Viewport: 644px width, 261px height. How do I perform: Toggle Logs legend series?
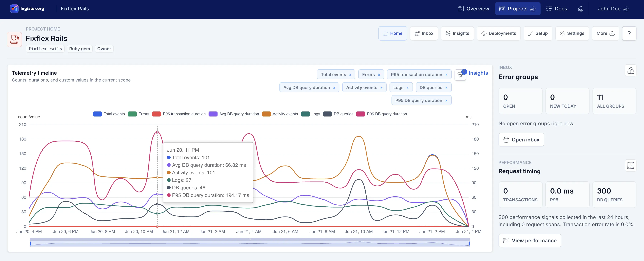click(x=310, y=114)
